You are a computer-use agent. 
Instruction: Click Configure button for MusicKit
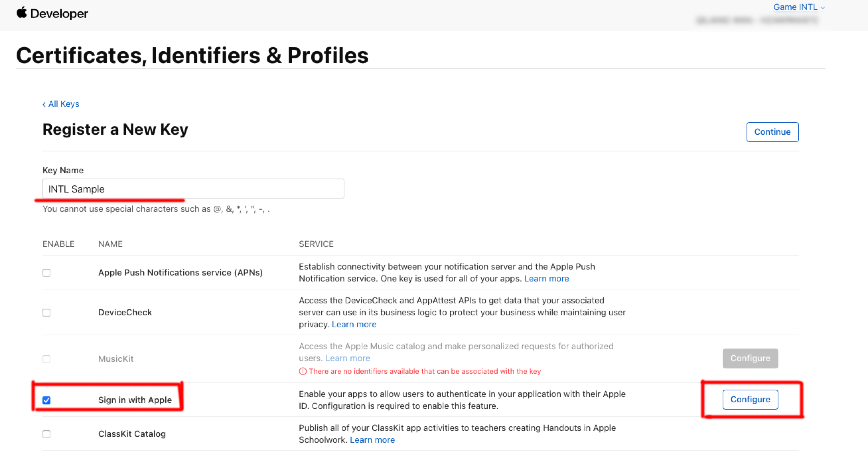tap(751, 358)
